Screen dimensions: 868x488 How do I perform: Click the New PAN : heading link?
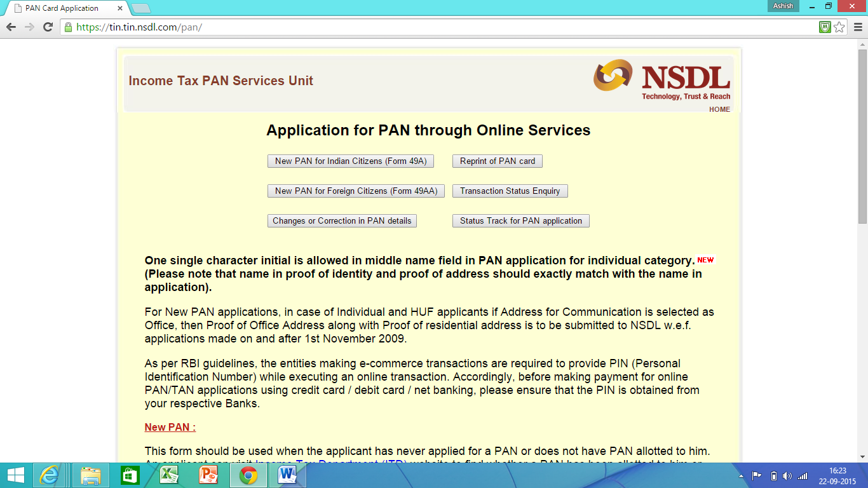point(170,427)
